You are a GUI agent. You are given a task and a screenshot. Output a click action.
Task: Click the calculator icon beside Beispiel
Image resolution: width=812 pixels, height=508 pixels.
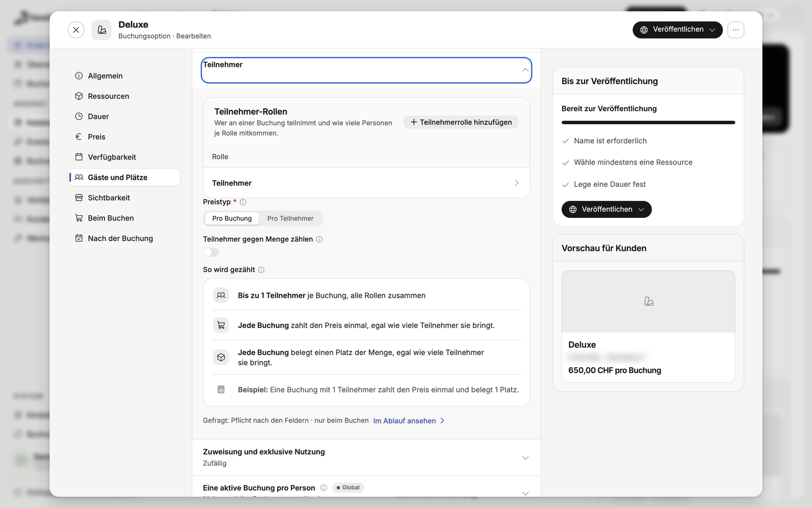click(221, 390)
